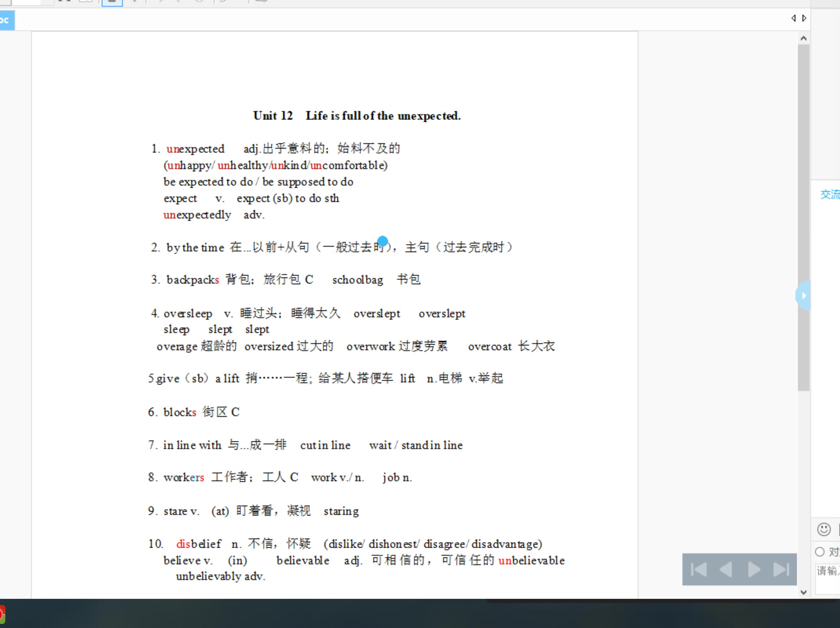Go to the previous page
Image resolution: width=840 pixels, height=628 pixels.
[x=726, y=569]
